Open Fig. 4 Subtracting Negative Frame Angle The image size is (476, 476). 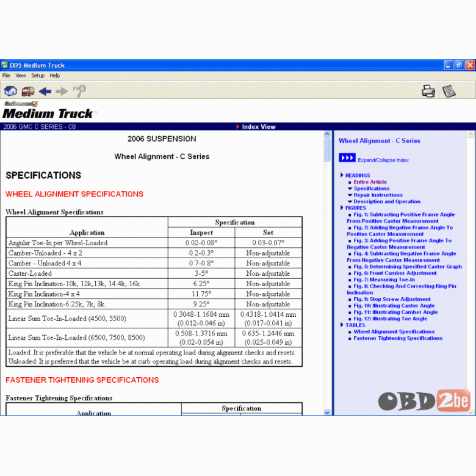pyautogui.click(x=402, y=257)
